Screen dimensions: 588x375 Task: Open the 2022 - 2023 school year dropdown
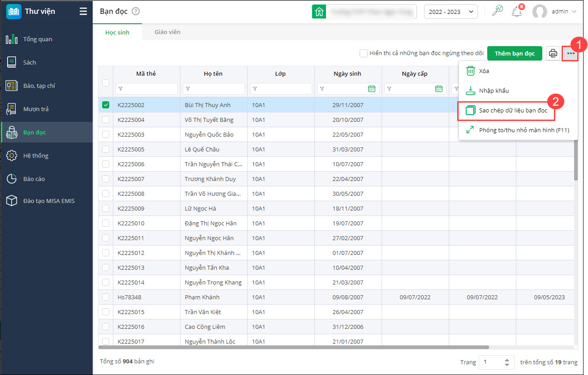pos(451,12)
